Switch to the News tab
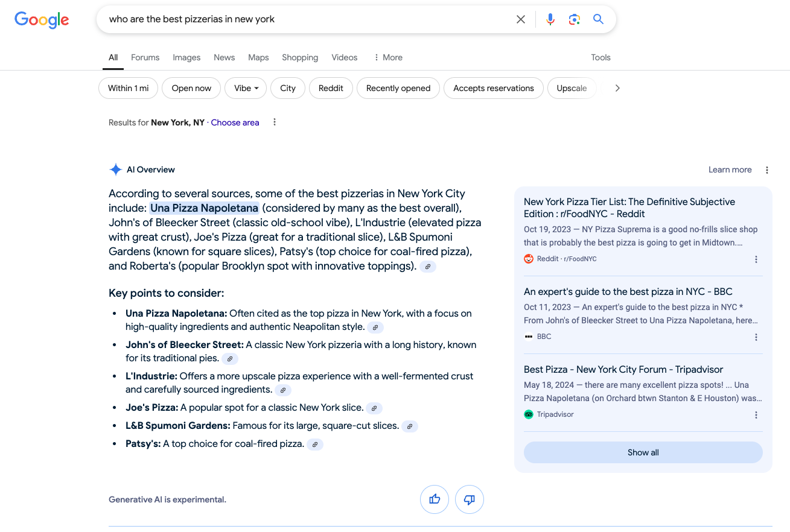This screenshot has height=532, width=790. tap(224, 57)
